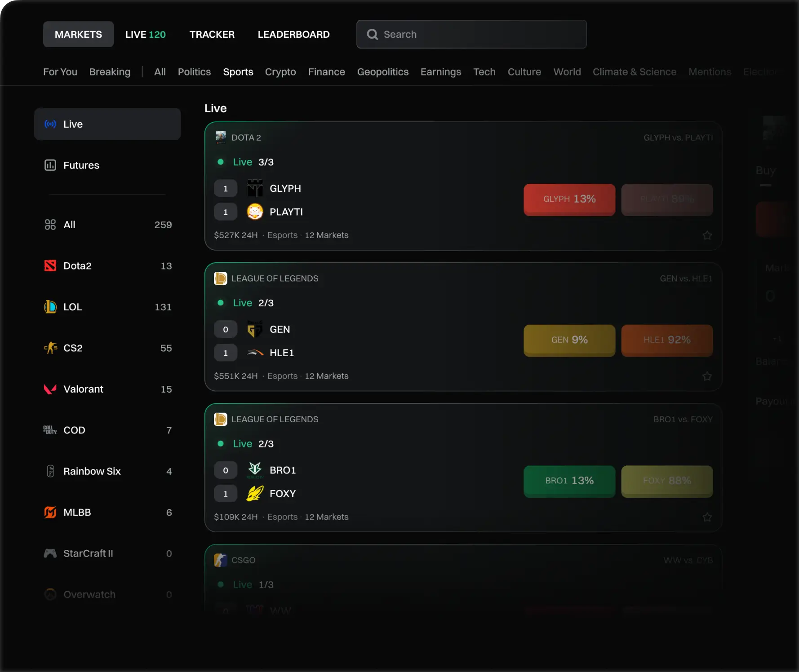
Task: Select the Crypto category
Action: (280, 72)
